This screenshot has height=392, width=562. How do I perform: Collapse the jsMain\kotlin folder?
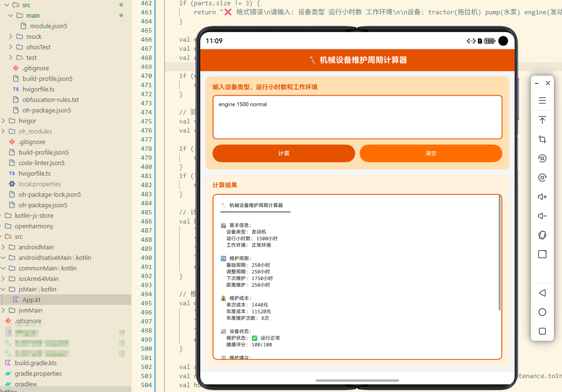(x=3, y=289)
